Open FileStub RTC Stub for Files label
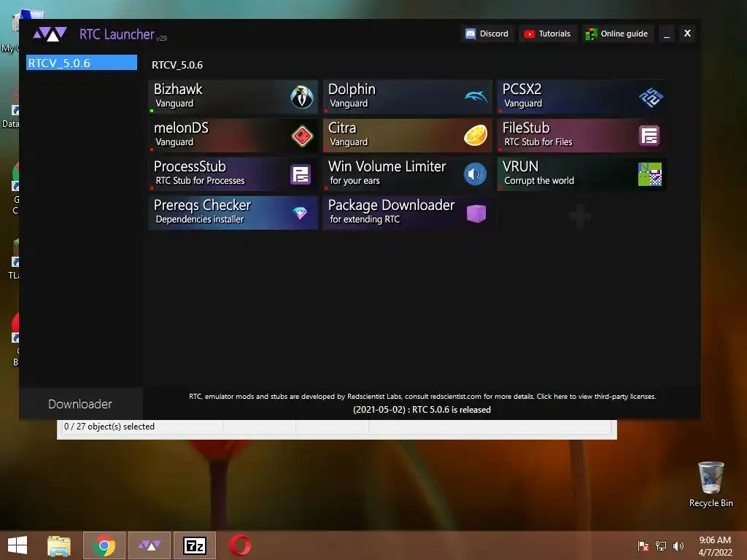The height and width of the screenshot is (560, 747). click(x=538, y=134)
